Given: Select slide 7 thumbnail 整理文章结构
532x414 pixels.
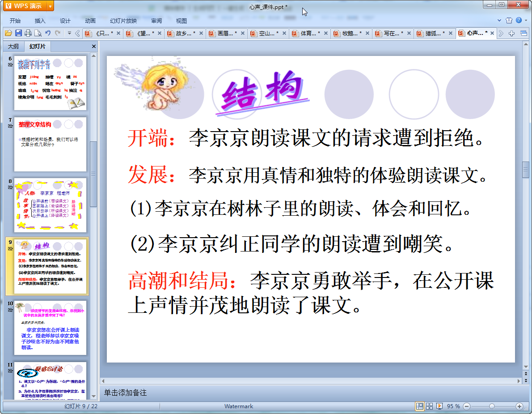Looking at the screenshot, I should coord(50,144).
